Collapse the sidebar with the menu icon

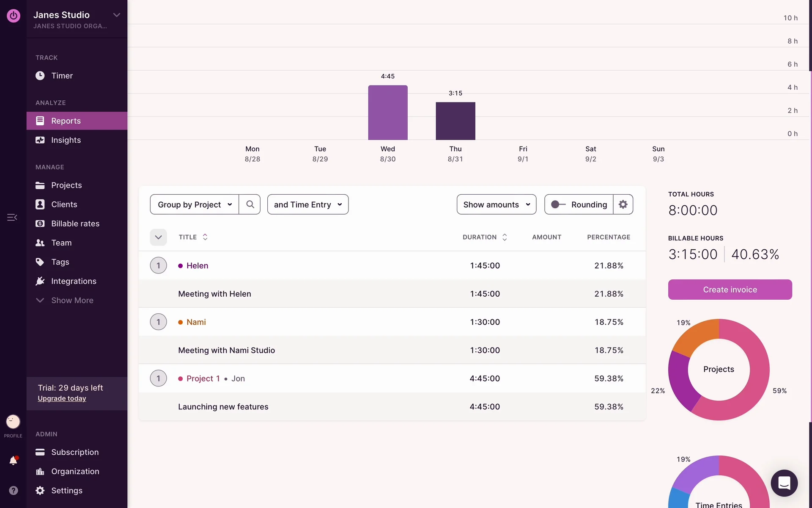pos(12,217)
